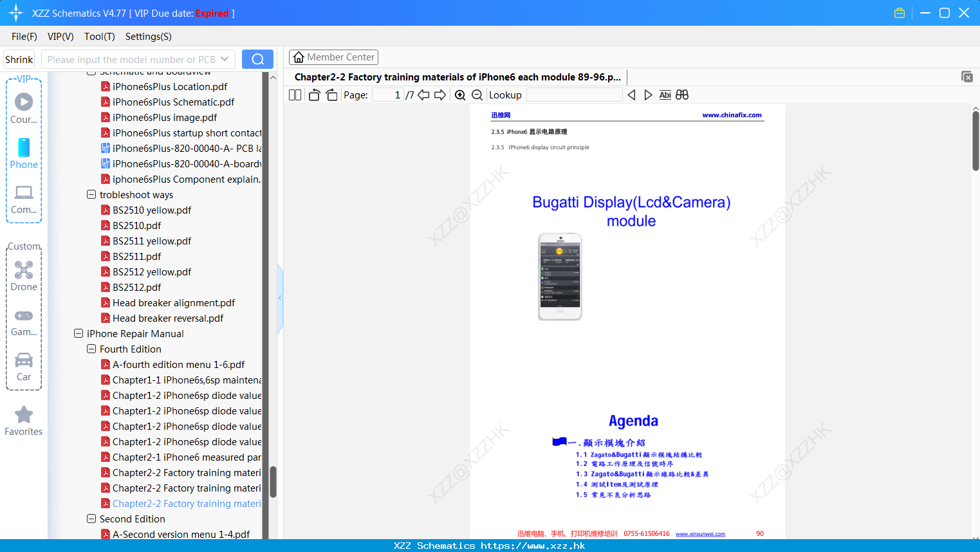980x552 pixels.
Task: Collapse the trobleshoot ways folder
Action: pos(91,194)
